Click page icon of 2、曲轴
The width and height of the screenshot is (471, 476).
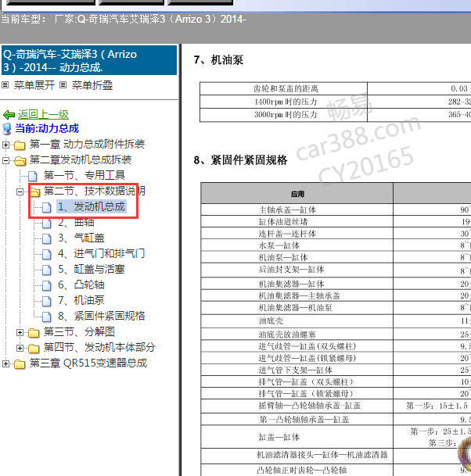(x=46, y=223)
